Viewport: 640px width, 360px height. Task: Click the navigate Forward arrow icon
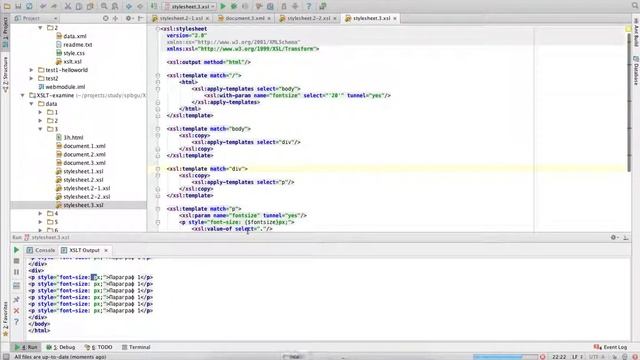coord(140,6)
